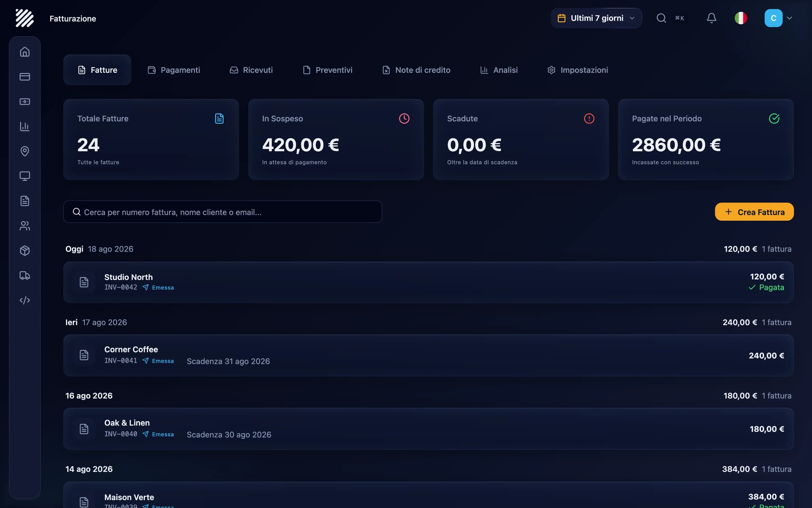The width and height of the screenshot is (812, 508).
Task: Open the Impostazioni tab
Action: click(577, 70)
